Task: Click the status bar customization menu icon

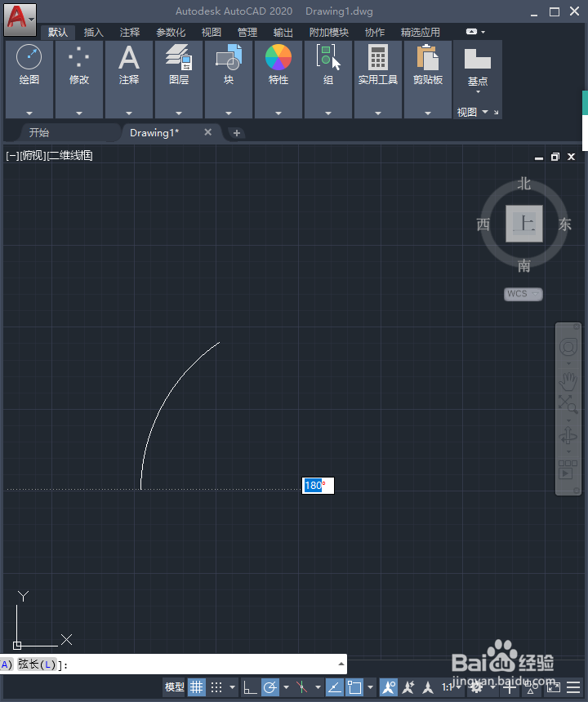Action: (x=573, y=687)
